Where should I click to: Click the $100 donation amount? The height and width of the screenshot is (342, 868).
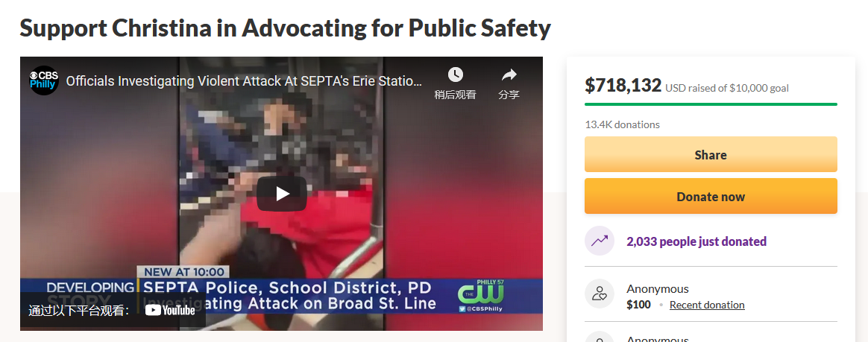[x=638, y=305]
